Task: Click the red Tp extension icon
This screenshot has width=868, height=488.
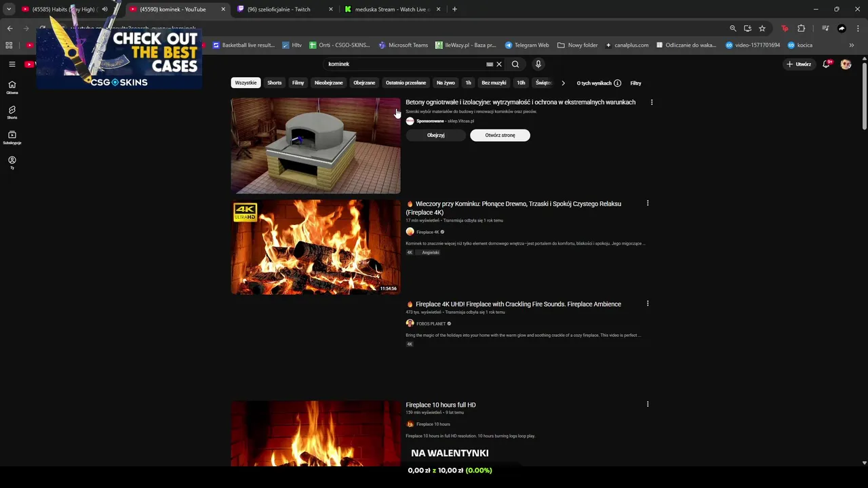Action: (x=785, y=28)
